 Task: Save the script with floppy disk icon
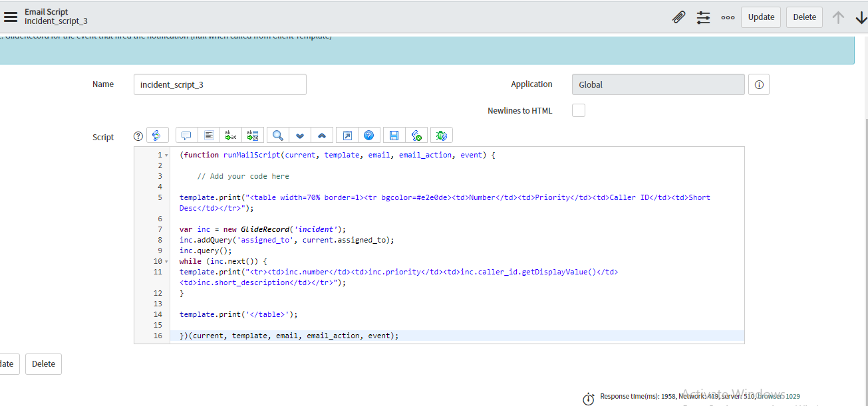pos(394,136)
